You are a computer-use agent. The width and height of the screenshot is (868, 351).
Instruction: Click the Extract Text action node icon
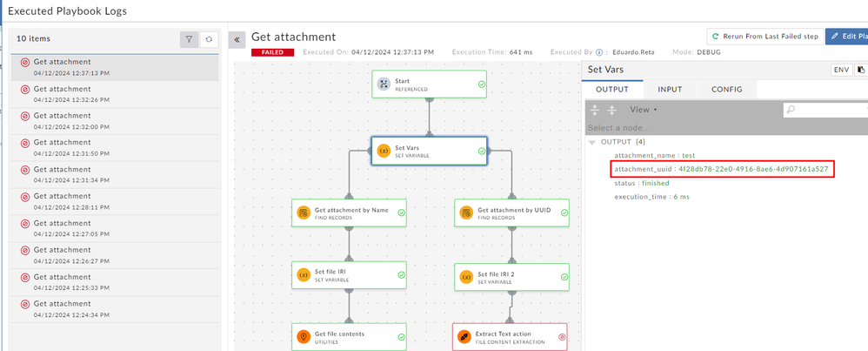coord(465,337)
